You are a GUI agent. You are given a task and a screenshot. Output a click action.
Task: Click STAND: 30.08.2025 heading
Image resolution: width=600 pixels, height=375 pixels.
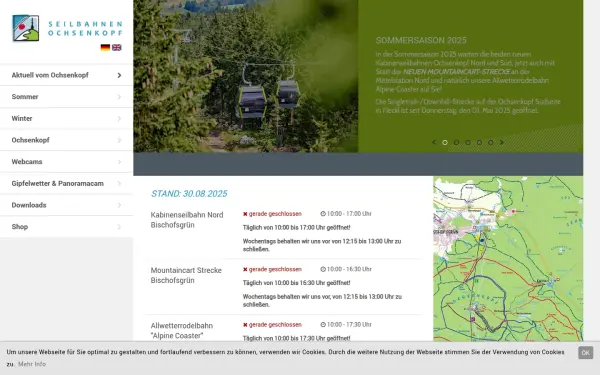coord(189,194)
